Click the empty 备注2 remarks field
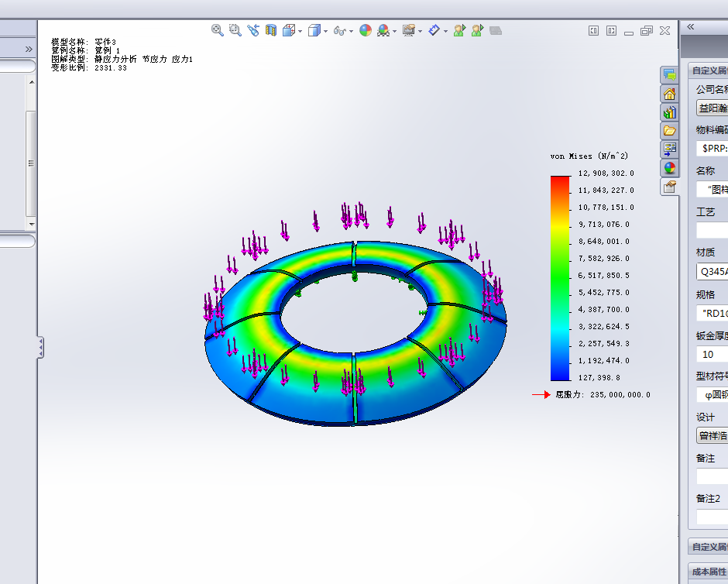Viewport: 728px width, 584px height. 713,517
